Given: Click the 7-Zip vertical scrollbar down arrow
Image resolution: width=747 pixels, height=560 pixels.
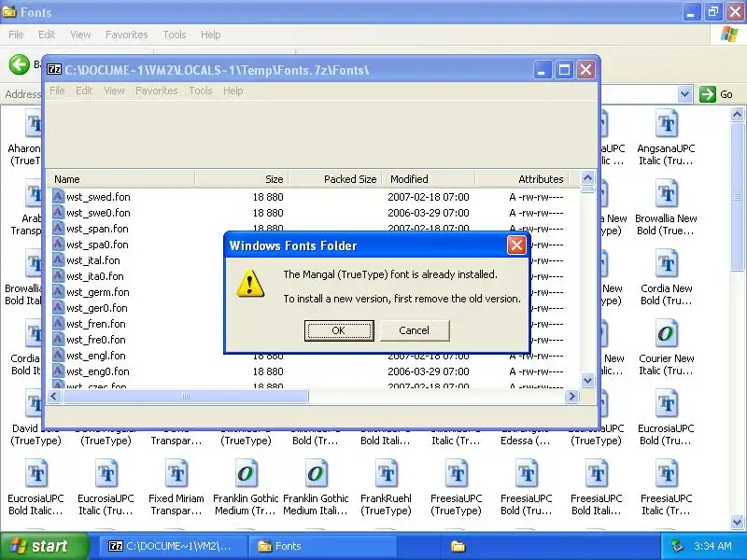Looking at the screenshot, I should [x=587, y=380].
